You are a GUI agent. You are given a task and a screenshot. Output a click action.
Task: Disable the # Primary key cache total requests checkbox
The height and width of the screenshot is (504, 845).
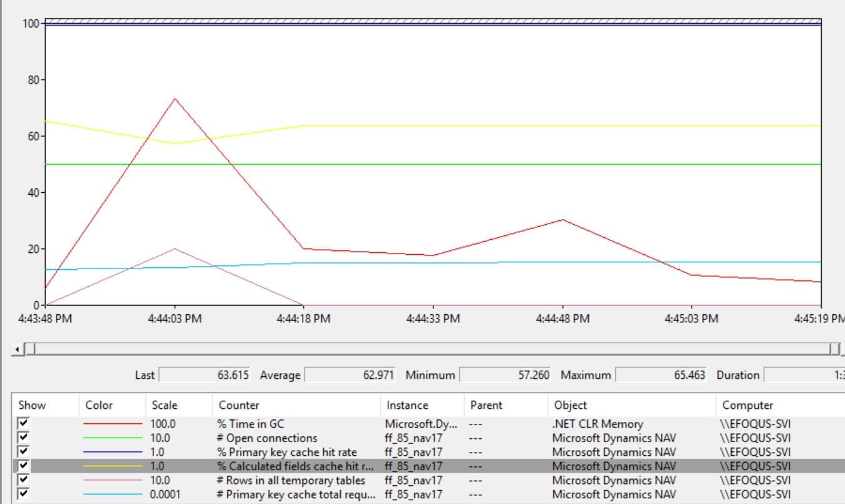point(24,495)
